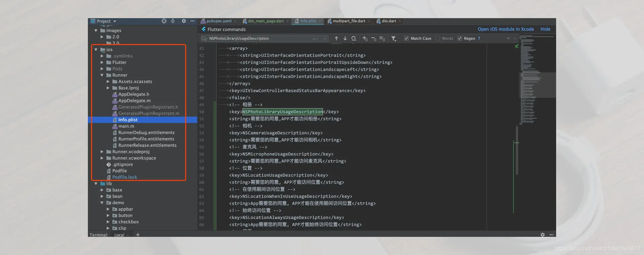This screenshot has height=255, width=644.
Task: Select the Local terminal tab
Action: (119, 235)
